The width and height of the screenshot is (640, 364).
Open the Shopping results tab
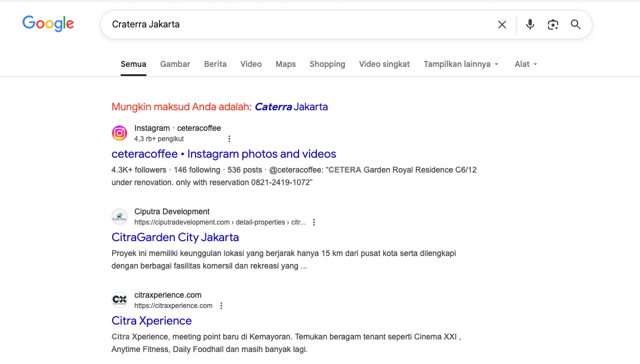coord(327,64)
